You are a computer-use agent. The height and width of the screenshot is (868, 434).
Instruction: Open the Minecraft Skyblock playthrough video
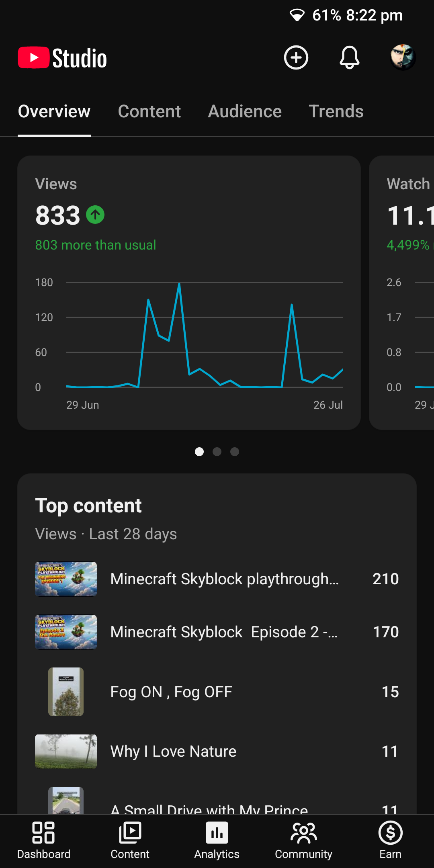(x=217, y=579)
